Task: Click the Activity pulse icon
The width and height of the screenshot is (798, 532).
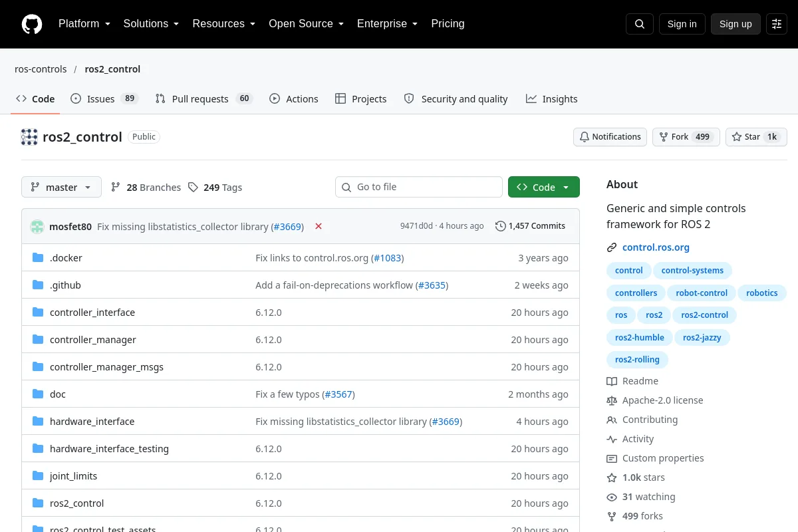Action: point(612,439)
